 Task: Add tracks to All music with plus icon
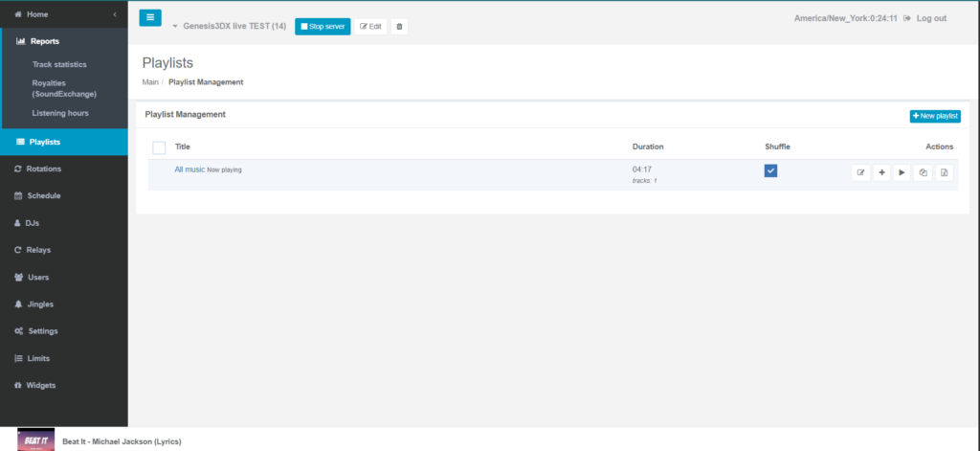click(x=881, y=172)
